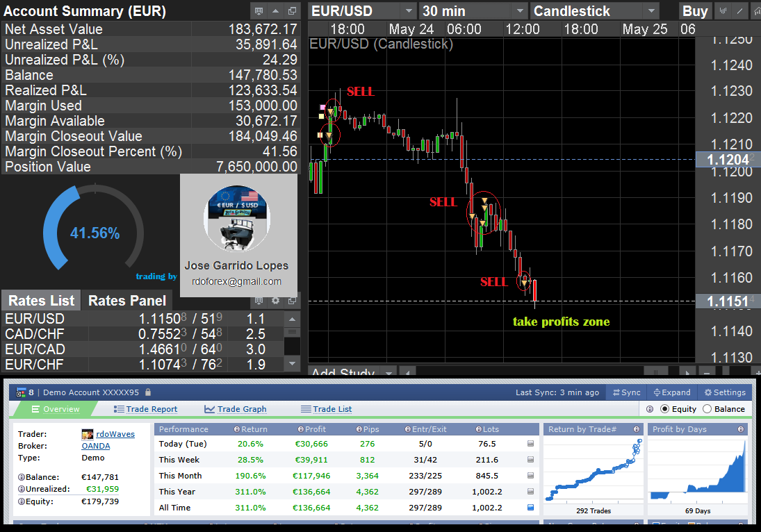Switch to the Trade Report tab
The image size is (761, 532).
pyautogui.click(x=146, y=409)
